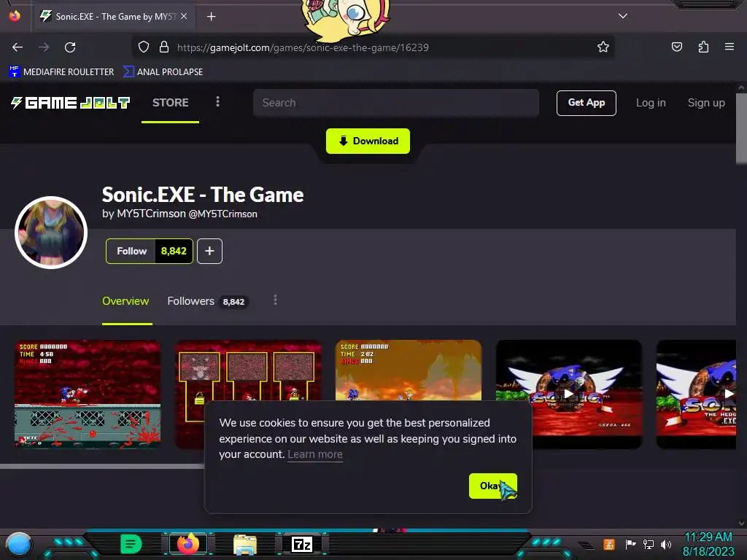Image resolution: width=747 pixels, height=560 pixels.
Task: Open the MEDIAFIRE ROULETTER bookmark
Action: (61, 71)
